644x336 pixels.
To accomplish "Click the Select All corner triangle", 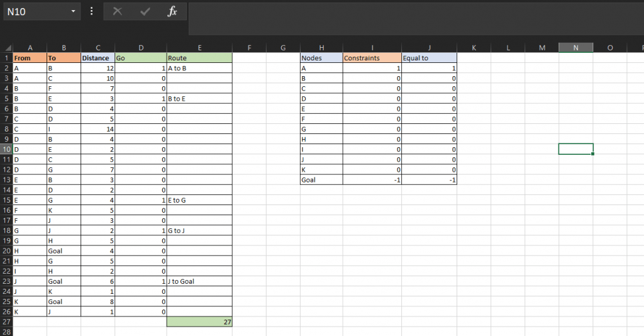I will pyautogui.click(x=8, y=48).
